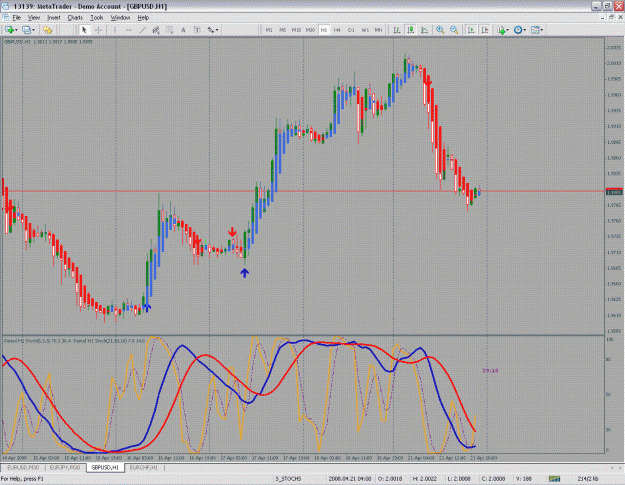Toggle Chart Shift icon
The image size is (625, 485).
(485, 30)
